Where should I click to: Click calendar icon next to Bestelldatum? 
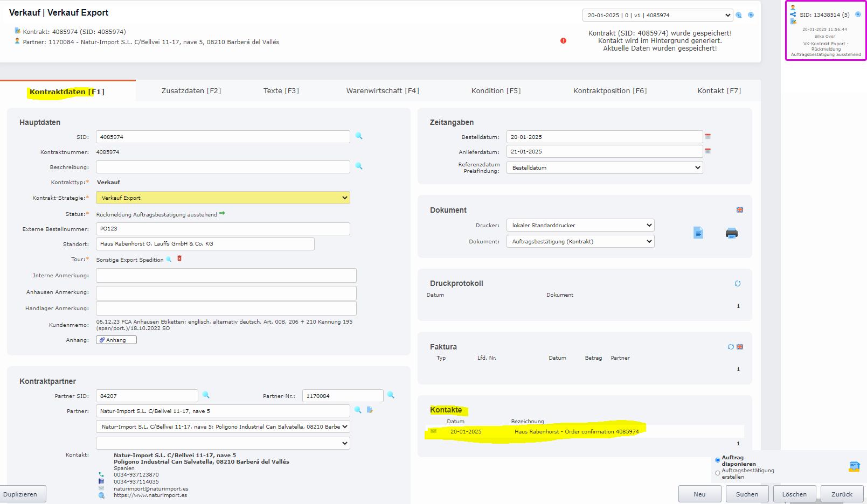click(708, 137)
